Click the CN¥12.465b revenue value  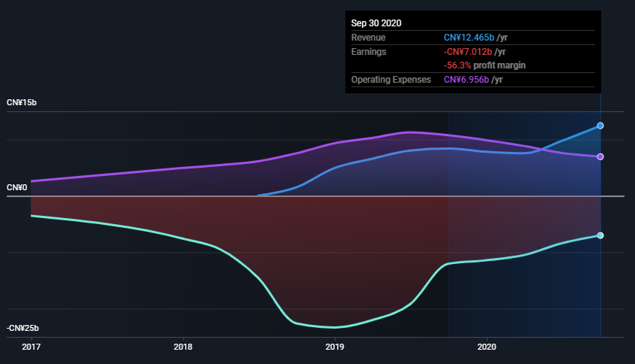click(469, 38)
